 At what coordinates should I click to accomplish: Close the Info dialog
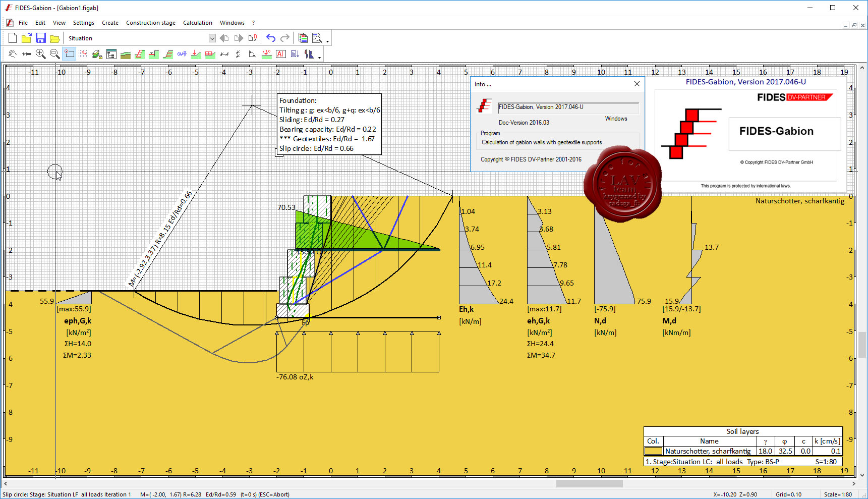pos(637,84)
